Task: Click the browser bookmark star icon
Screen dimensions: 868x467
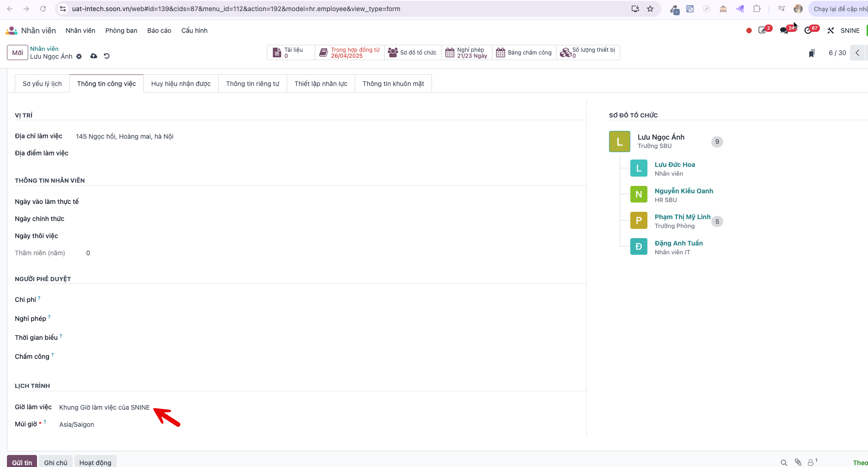Action: click(x=650, y=9)
